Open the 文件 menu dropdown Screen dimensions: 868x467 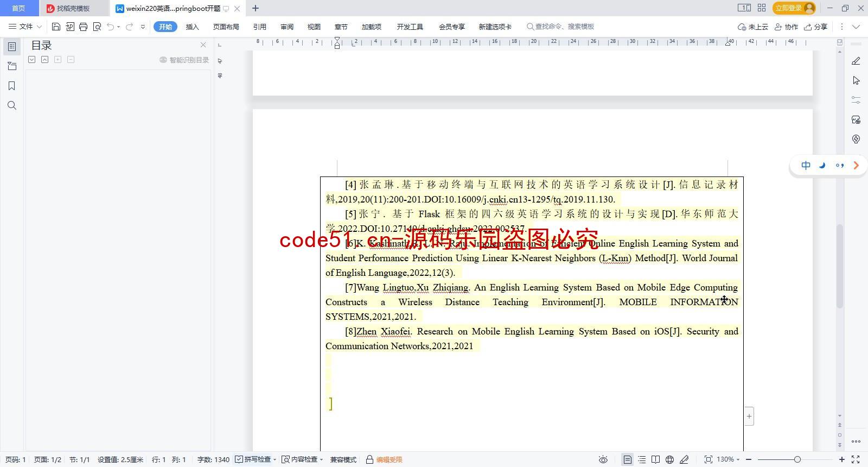tap(25, 27)
